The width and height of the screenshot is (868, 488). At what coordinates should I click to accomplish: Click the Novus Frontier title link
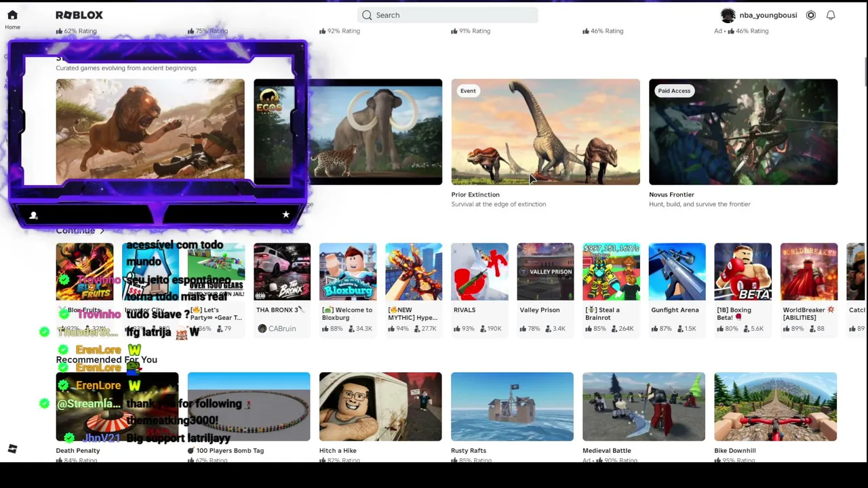(x=671, y=195)
